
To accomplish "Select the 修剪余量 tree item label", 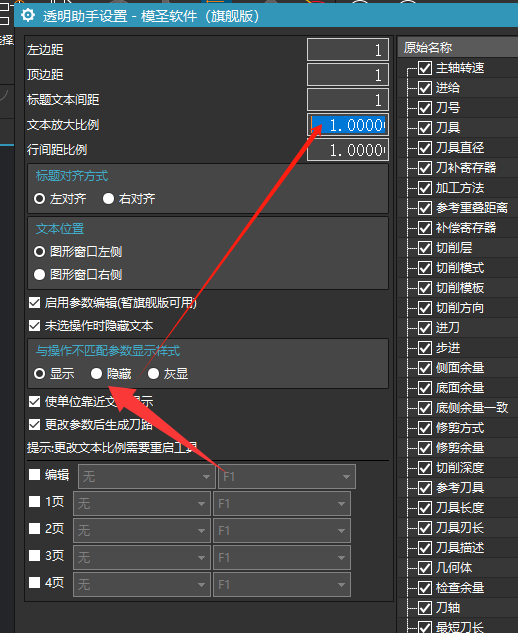I will [x=460, y=448].
